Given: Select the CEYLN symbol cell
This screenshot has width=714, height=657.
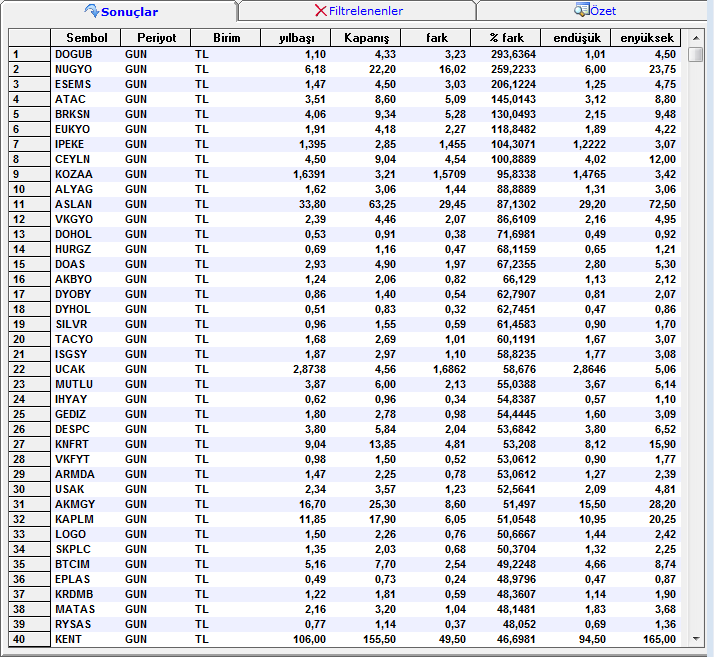Looking at the screenshot, I should pyautogui.click(x=86, y=159).
